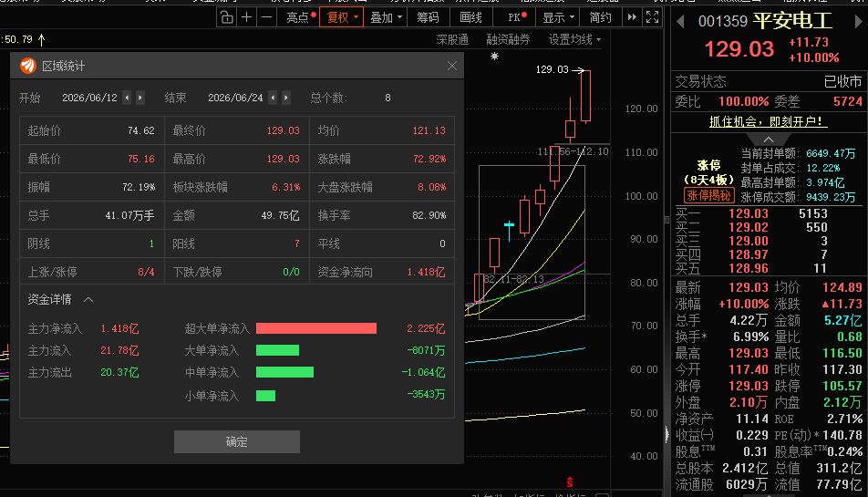Click 涨跌幅 value 72.92%

pos(429,159)
